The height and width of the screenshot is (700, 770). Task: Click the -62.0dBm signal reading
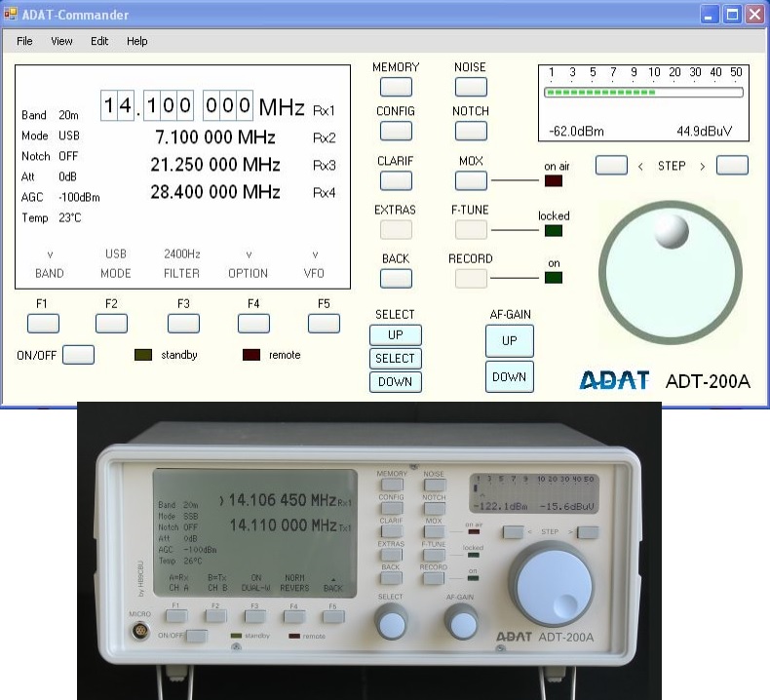(x=576, y=132)
